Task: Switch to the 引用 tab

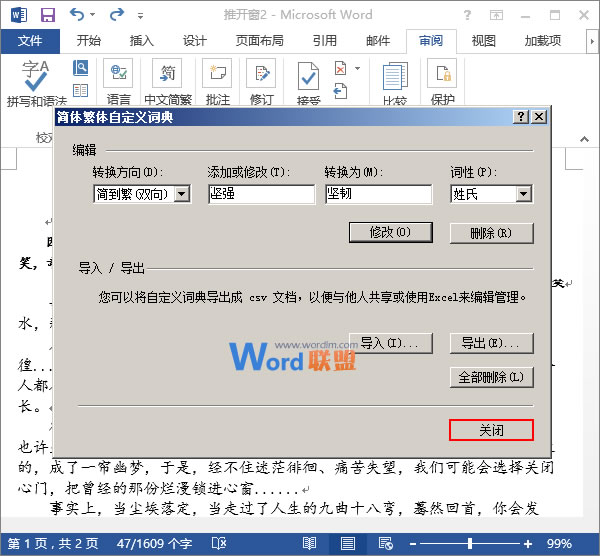Action: (x=324, y=41)
